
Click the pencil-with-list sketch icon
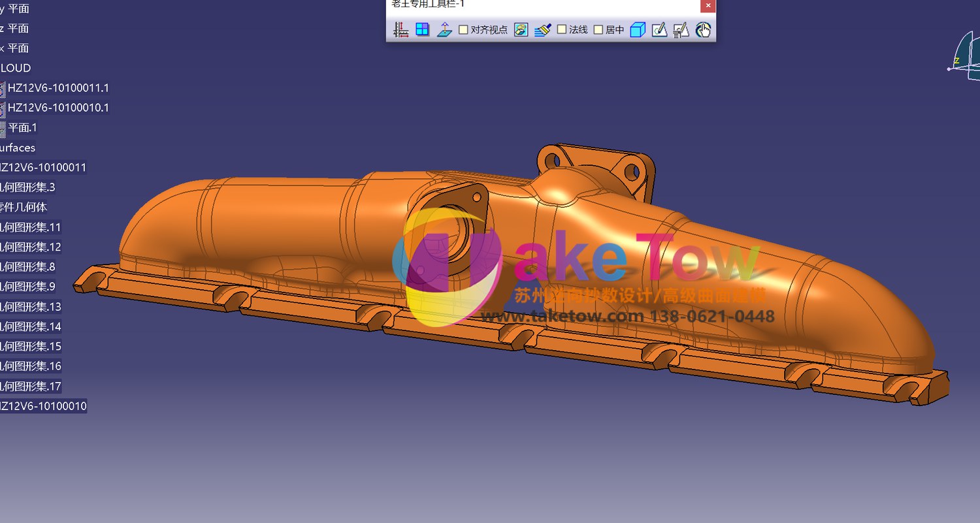[681, 29]
